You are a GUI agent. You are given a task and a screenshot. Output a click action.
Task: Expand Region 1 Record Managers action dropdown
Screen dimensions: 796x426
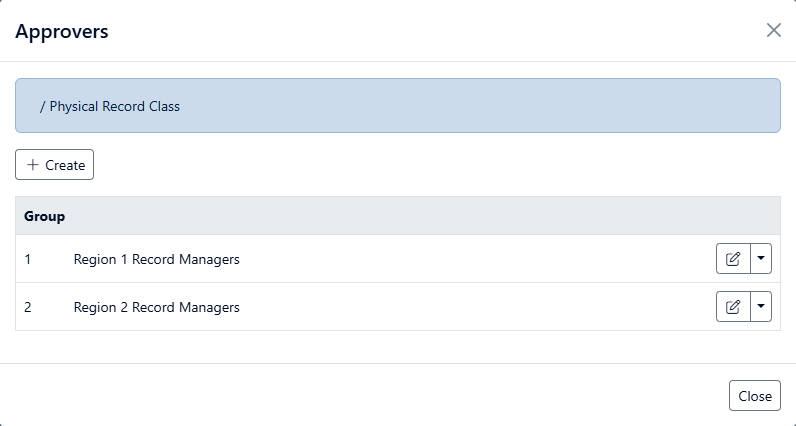pyautogui.click(x=761, y=259)
